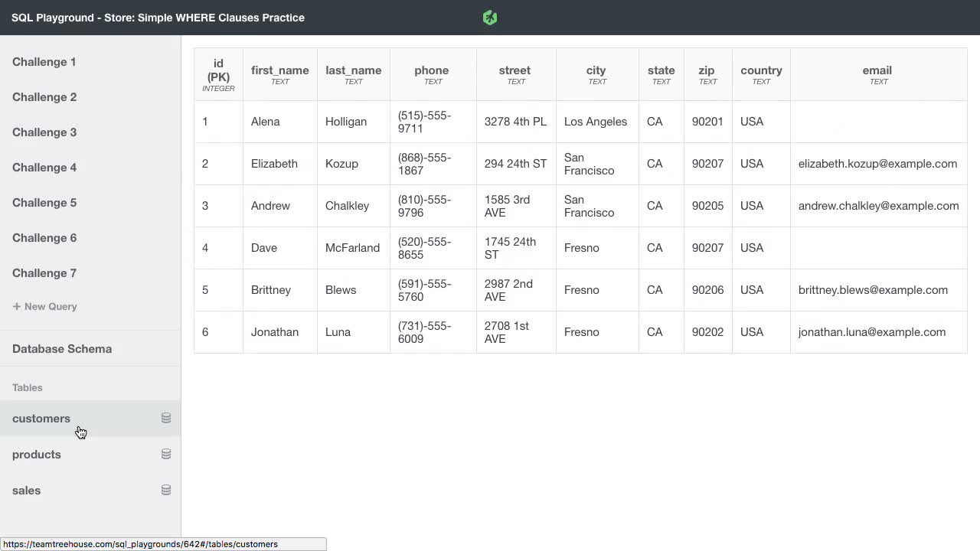The width and height of the screenshot is (980, 551).
Task: Select the products table
Action: [37, 454]
